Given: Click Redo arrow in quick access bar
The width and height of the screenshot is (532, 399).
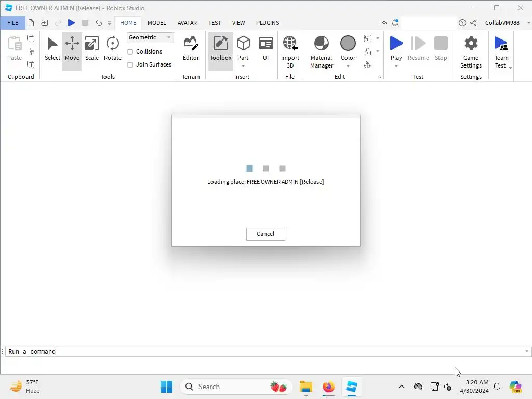Looking at the screenshot, I should click(58, 23).
